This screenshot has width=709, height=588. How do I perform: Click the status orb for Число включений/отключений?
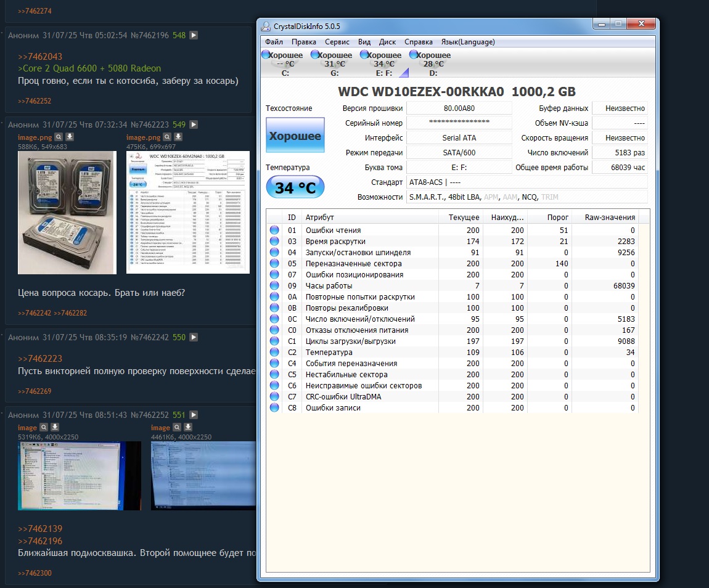(274, 319)
